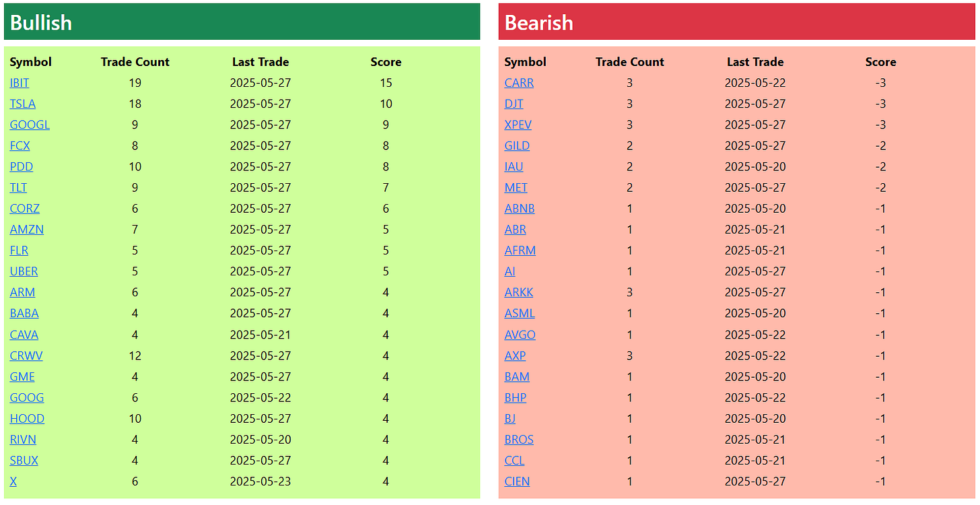Open the TSLA symbol link
This screenshot has width=980, height=505.
tap(23, 104)
